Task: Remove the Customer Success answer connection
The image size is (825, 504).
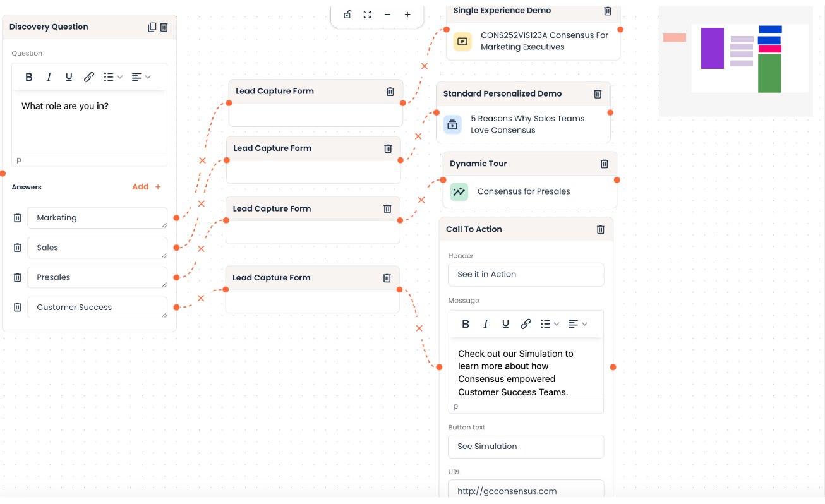Action: (201, 298)
